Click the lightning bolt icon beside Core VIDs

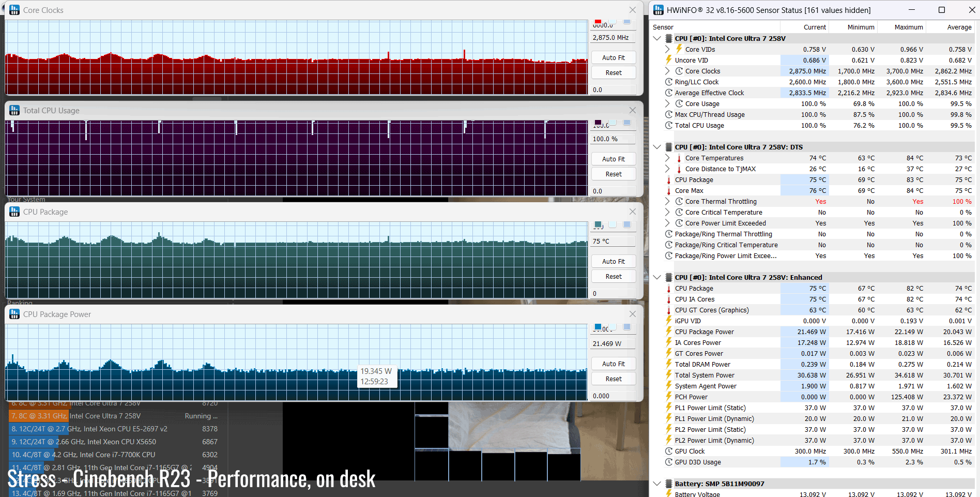pos(679,49)
